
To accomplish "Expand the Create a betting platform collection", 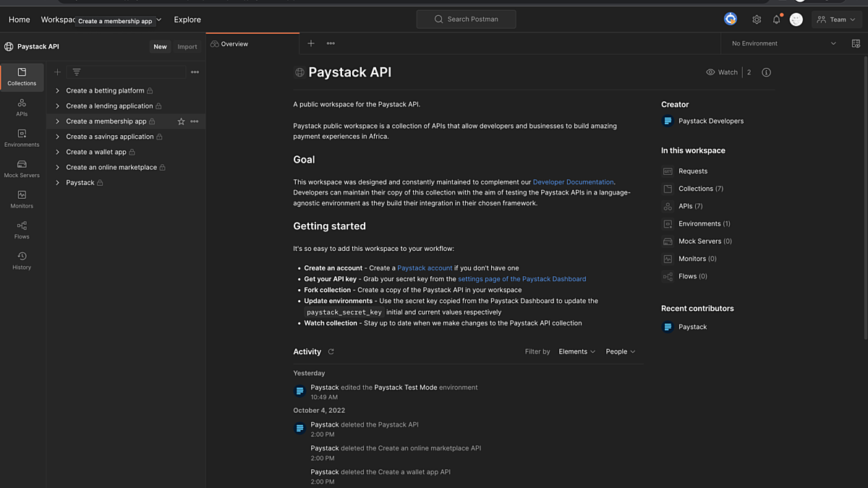I will coord(58,90).
